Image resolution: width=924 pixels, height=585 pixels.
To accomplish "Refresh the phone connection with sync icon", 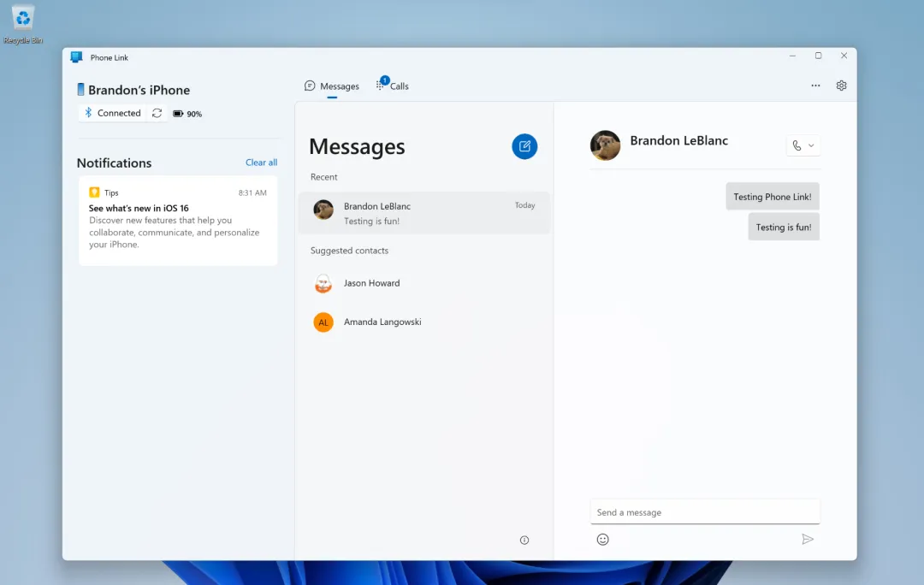I will tap(157, 113).
